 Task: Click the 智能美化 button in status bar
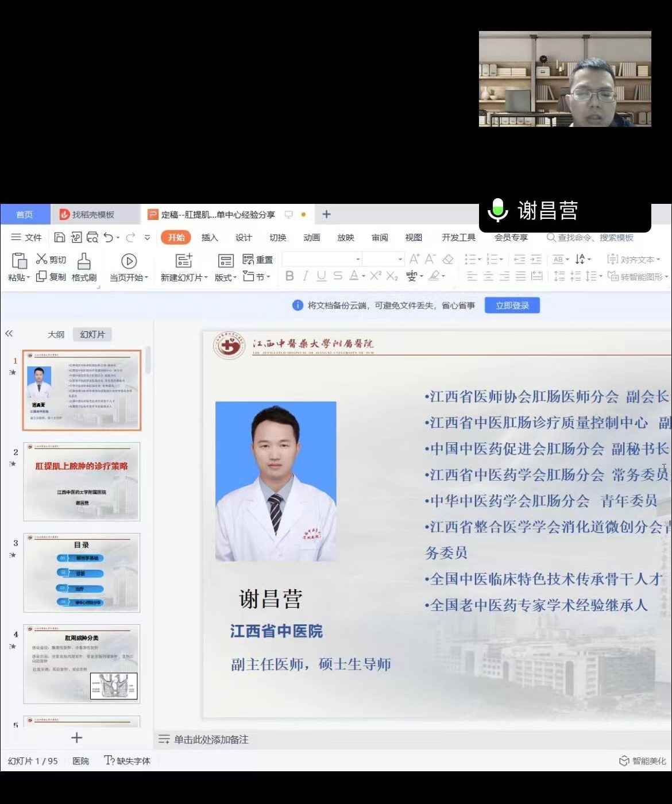pyautogui.click(x=643, y=761)
